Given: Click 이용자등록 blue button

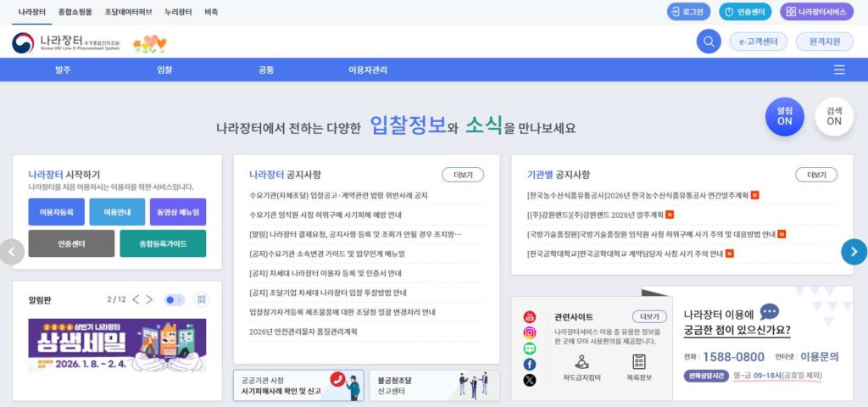Looking at the screenshot, I should [x=57, y=212].
